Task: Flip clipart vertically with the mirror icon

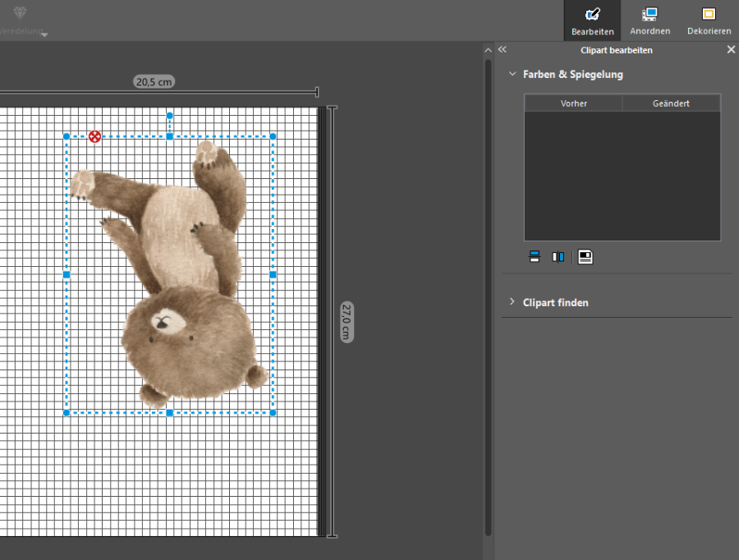Action: [534, 257]
